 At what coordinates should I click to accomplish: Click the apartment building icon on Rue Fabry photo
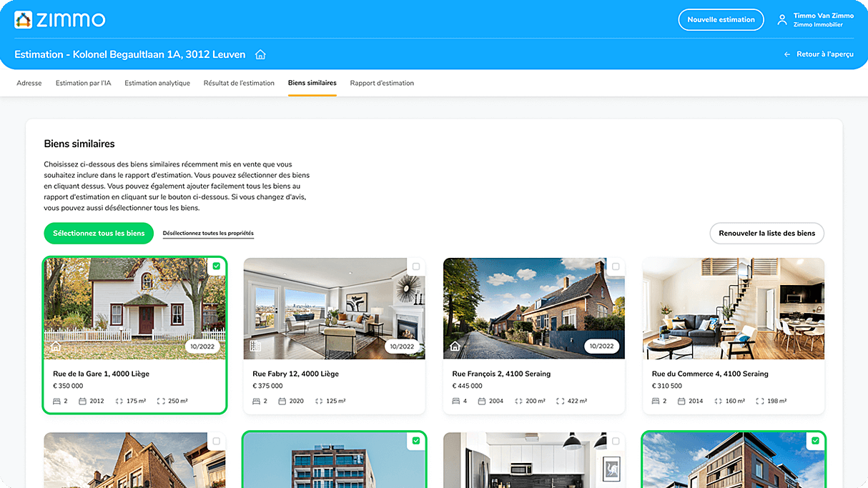255,347
